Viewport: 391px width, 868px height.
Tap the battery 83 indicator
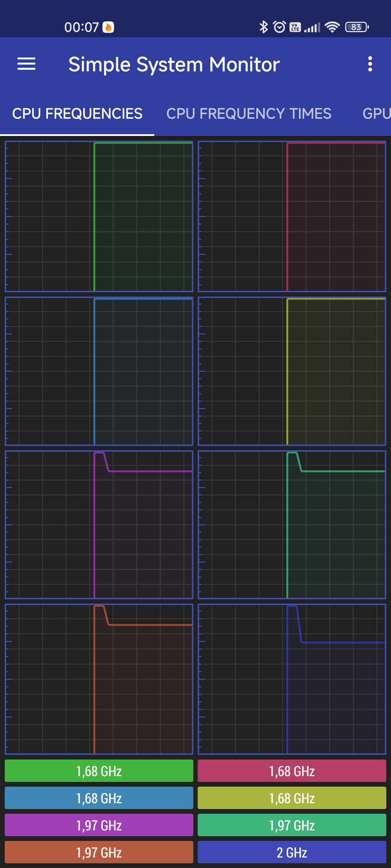tap(357, 27)
